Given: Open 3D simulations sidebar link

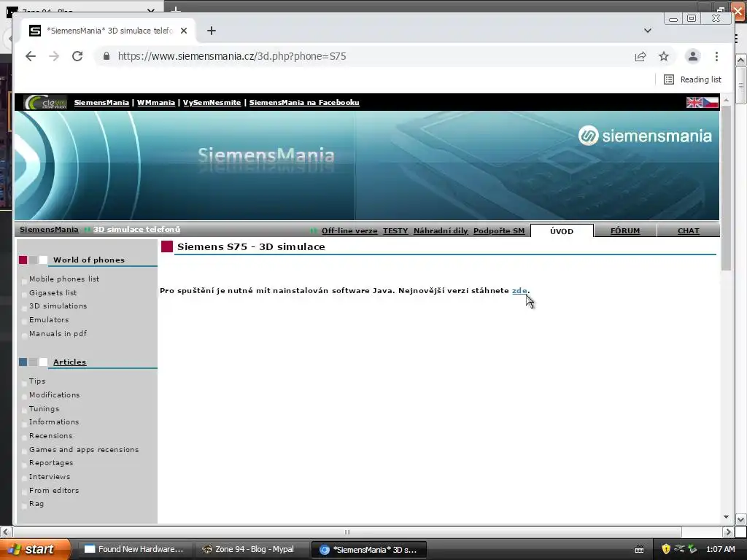Looking at the screenshot, I should point(58,306).
